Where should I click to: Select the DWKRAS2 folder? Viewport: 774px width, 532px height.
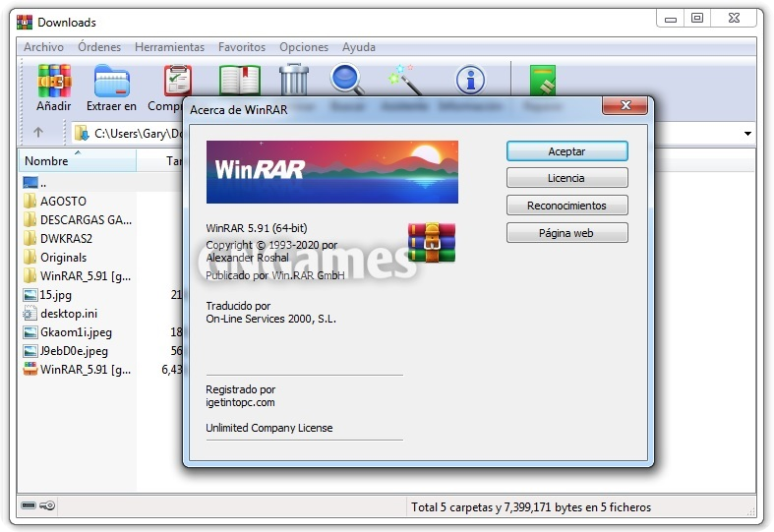coord(58,239)
